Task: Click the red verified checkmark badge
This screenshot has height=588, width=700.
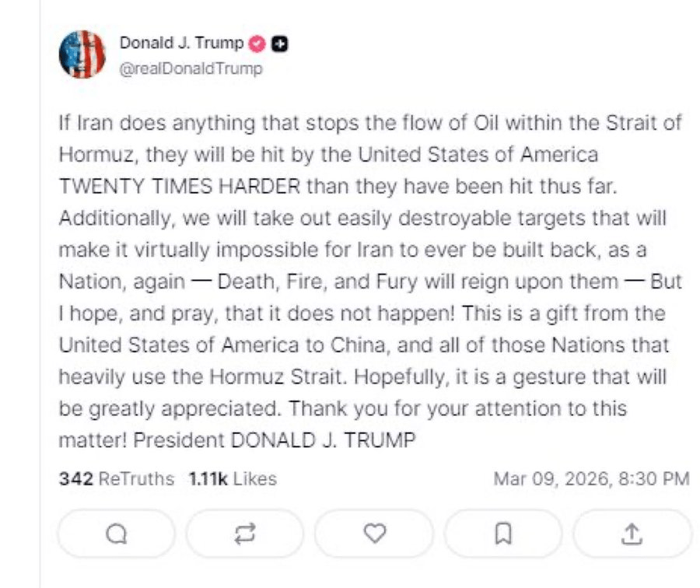Action: coord(258,44)
